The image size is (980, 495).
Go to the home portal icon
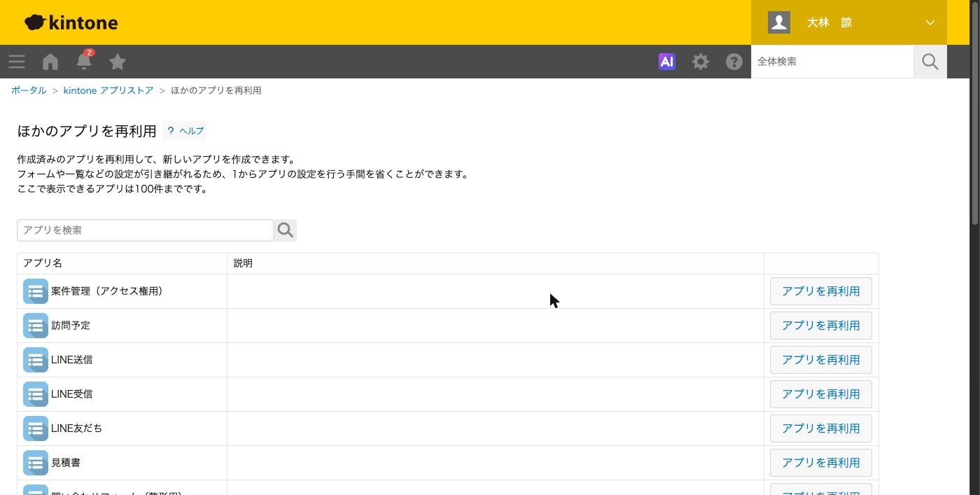click(50, 62)
